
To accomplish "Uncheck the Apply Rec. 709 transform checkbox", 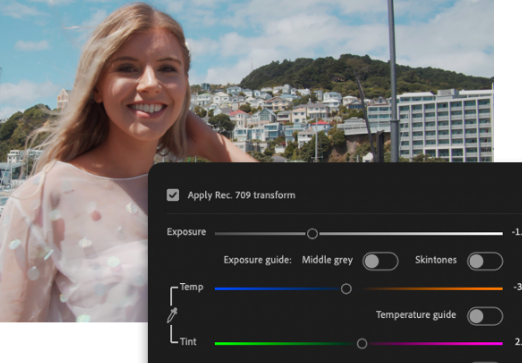I will point(173,195).
